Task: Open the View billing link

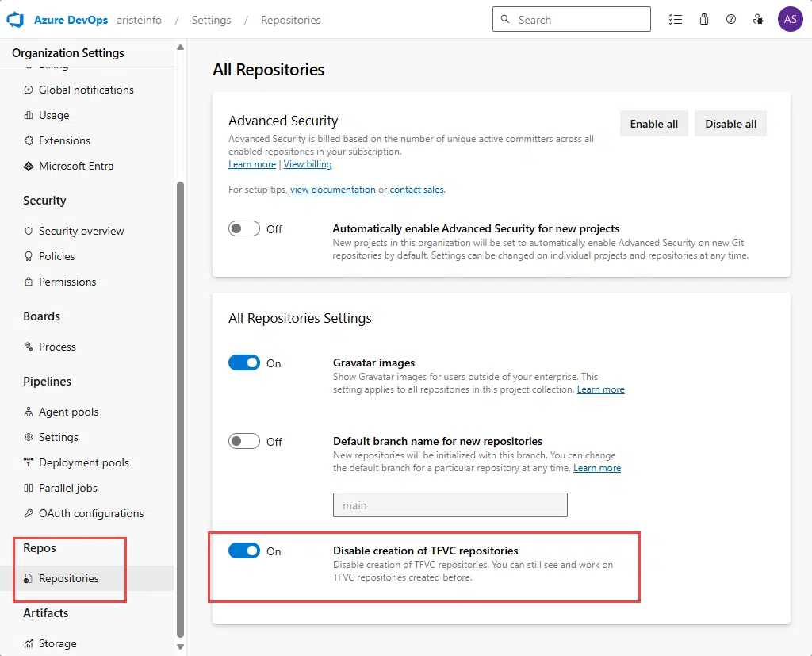Action: point(308,164)
